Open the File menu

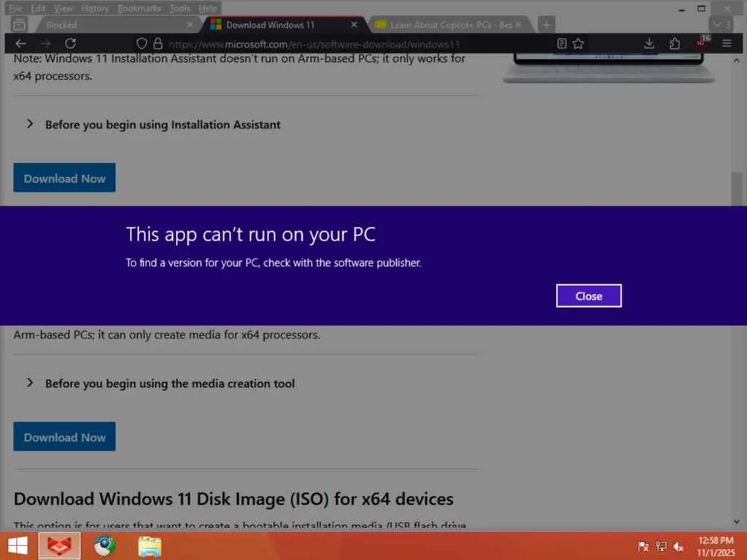tap(15, 8)
